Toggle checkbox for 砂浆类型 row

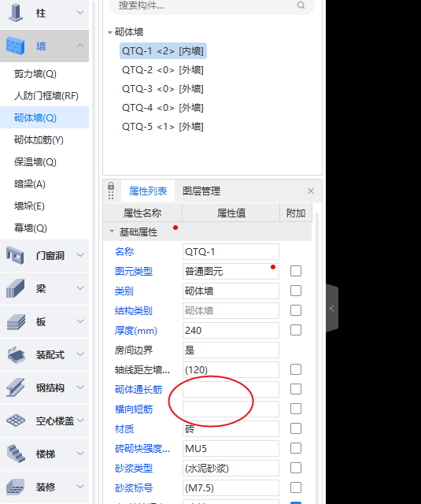tap(296, 468)
